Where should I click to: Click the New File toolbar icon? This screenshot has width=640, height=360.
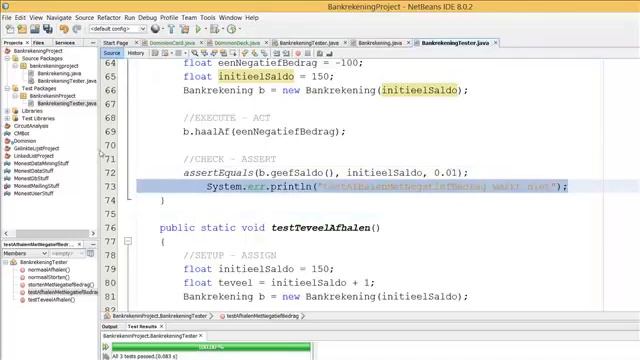click(x=9, y=29)
